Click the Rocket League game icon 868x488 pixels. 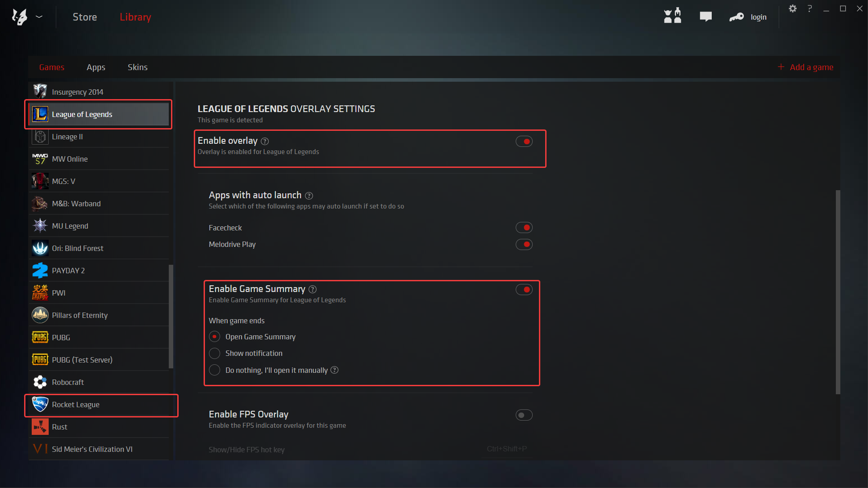tap(40, 405)
